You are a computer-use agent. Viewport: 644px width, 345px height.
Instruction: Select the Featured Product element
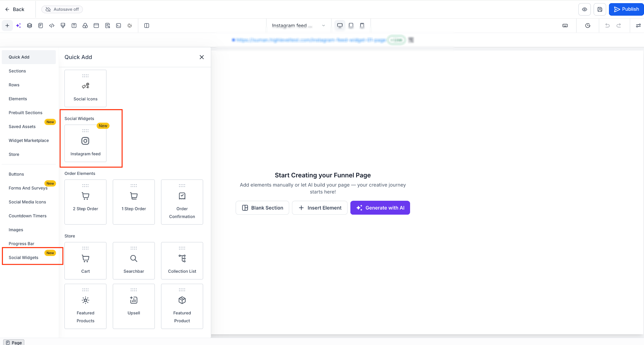point(182,306)
